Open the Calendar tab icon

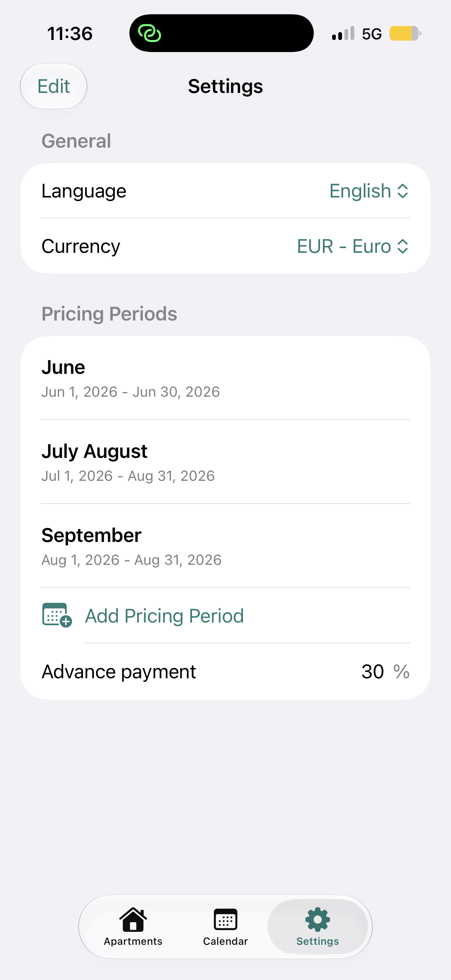coord(225,920)
